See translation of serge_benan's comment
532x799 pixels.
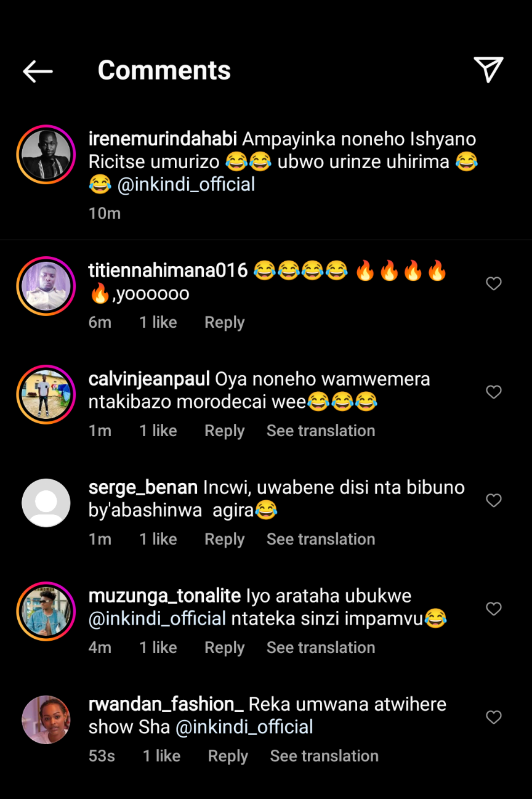coord(320,539)
